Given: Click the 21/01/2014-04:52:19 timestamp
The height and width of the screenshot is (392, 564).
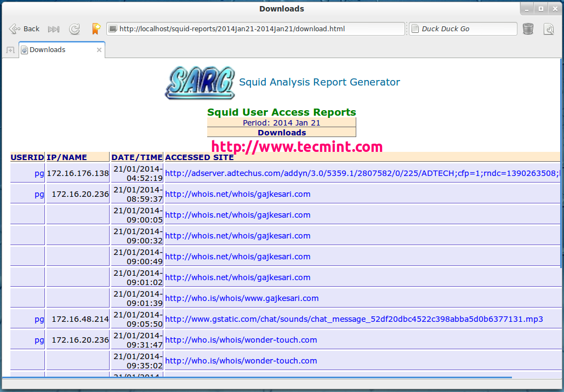Looking at the screenshot, I should click(139, 173).
